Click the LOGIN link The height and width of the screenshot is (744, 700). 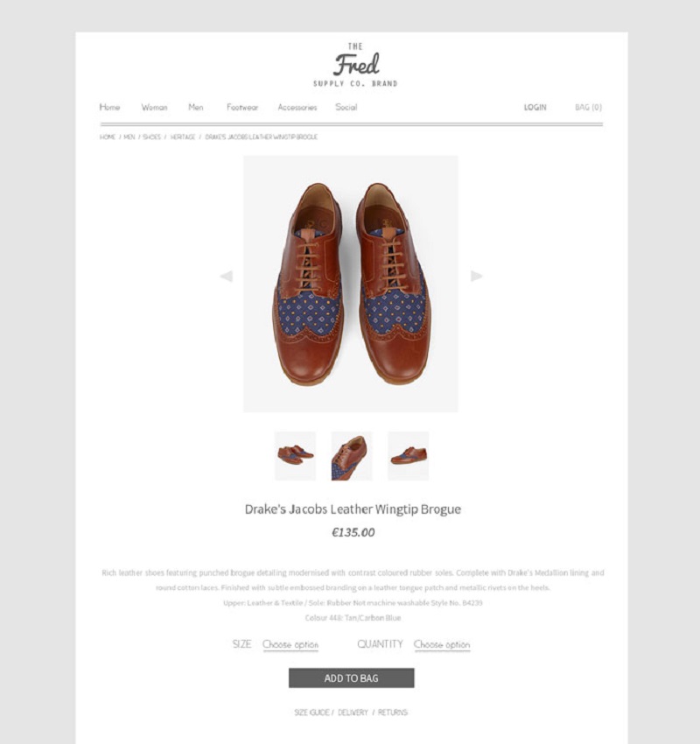click(x=535, y=108)
